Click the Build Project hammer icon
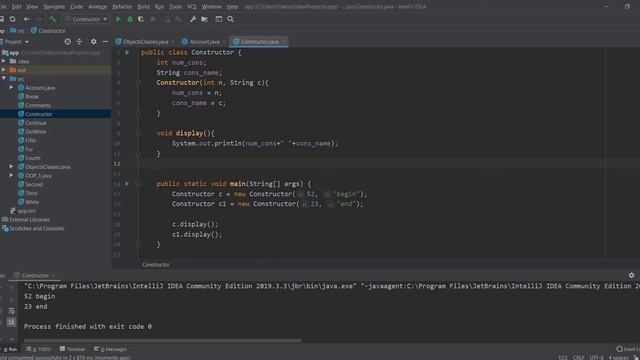Screen dimensions: 640x360 coord(53,19)
